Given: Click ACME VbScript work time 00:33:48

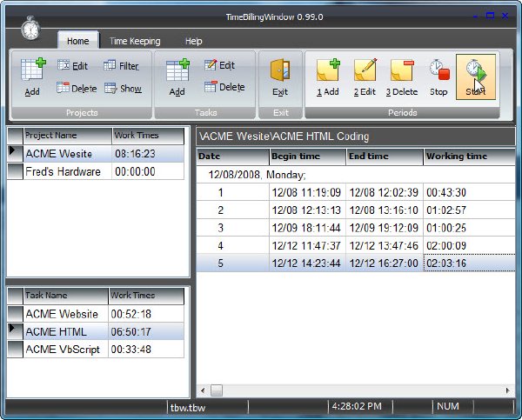Looking at the screenshot, I should pos(146,349).
